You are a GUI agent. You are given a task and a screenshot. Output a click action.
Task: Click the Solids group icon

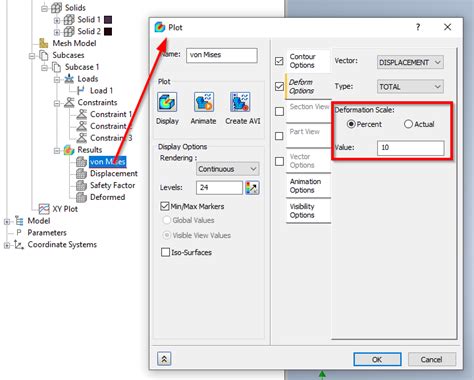tap(56, 8)
